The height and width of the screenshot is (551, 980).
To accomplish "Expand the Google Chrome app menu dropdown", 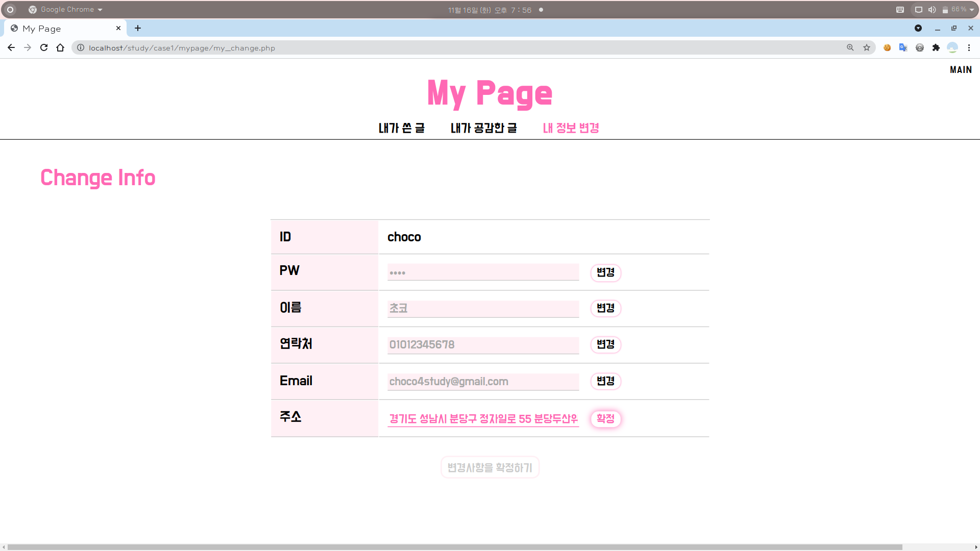I will (x=100, y=10).
